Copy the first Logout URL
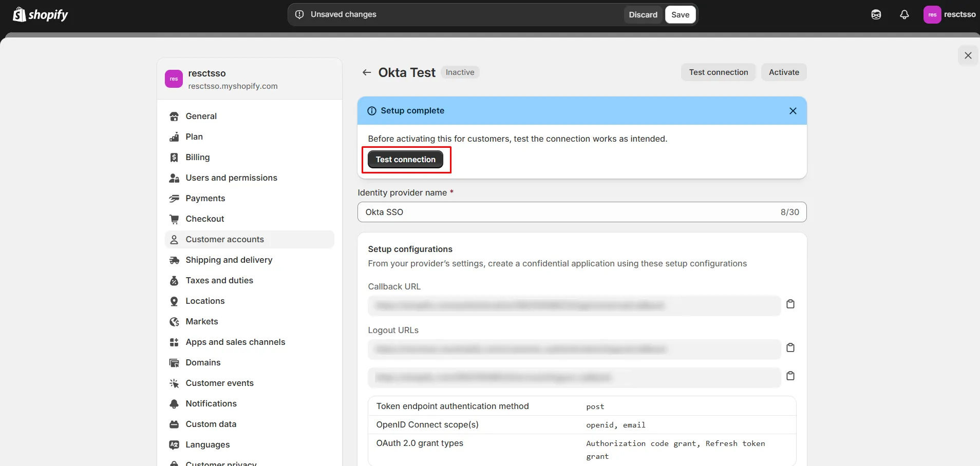The height and width of the screenshot is (466, 980). [790, 348]
